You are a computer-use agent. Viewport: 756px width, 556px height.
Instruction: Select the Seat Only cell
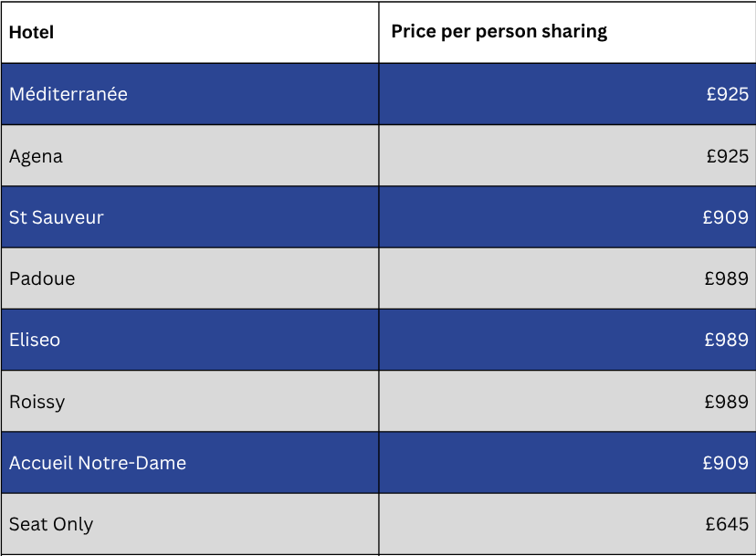51,524
